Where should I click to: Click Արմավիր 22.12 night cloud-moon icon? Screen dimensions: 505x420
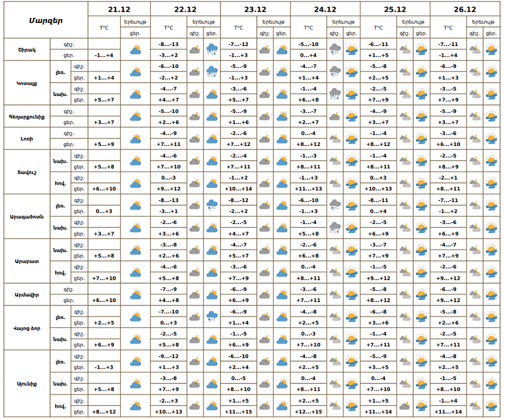coord(195,295)
